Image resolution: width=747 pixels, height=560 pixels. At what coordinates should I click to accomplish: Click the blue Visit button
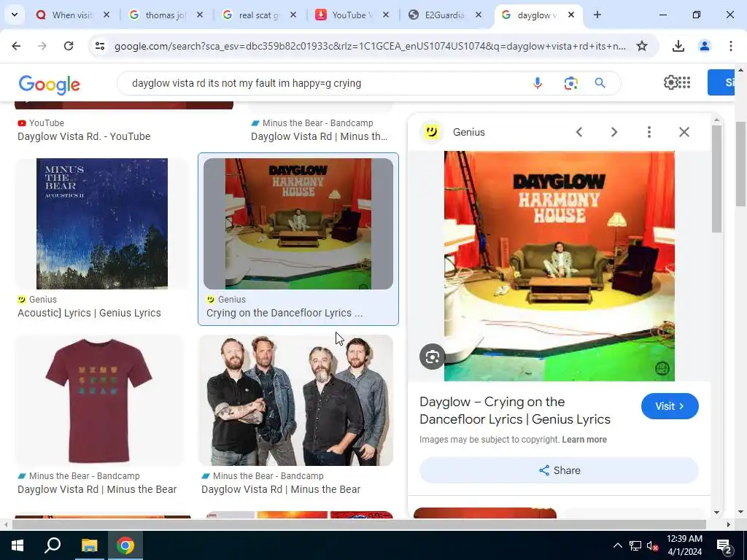click(x=670, y=406)
